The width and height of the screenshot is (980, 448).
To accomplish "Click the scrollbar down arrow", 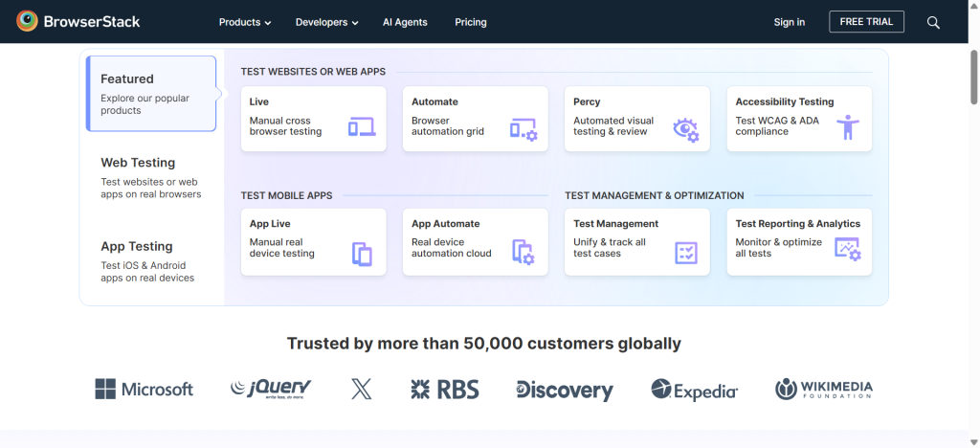I will (x=973, y=443).
